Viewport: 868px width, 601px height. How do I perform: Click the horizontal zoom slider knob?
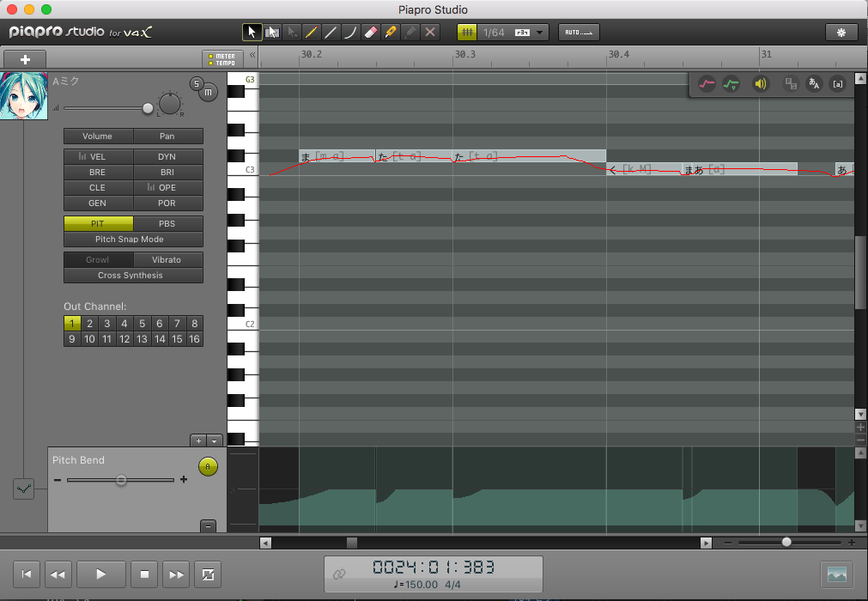pos(786,543)
